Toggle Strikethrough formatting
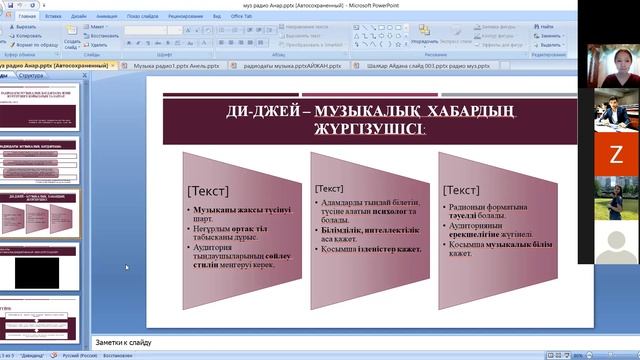The width and height of the screenshot is (640, 360). tap(158, 43)
